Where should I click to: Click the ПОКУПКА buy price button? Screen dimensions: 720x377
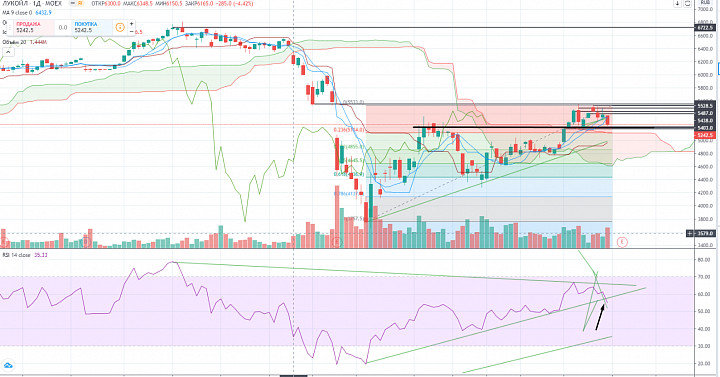click(x=91, y=27)
